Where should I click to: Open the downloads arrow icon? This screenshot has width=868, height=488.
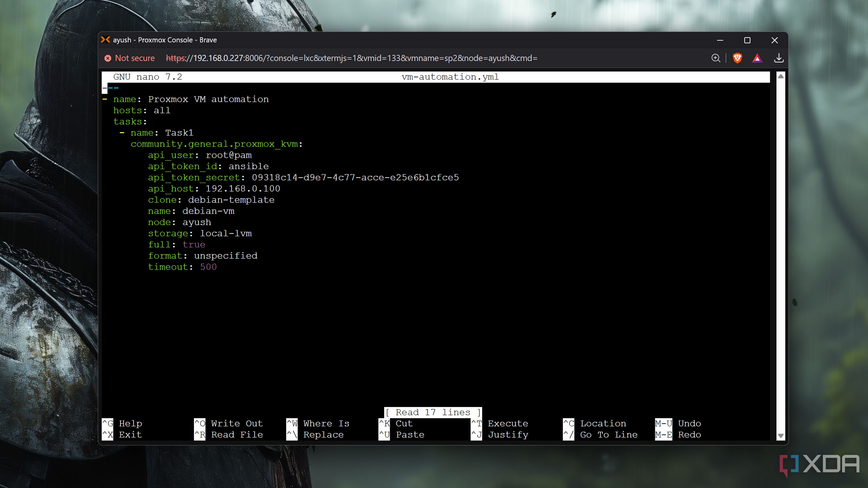coord(779,58)
